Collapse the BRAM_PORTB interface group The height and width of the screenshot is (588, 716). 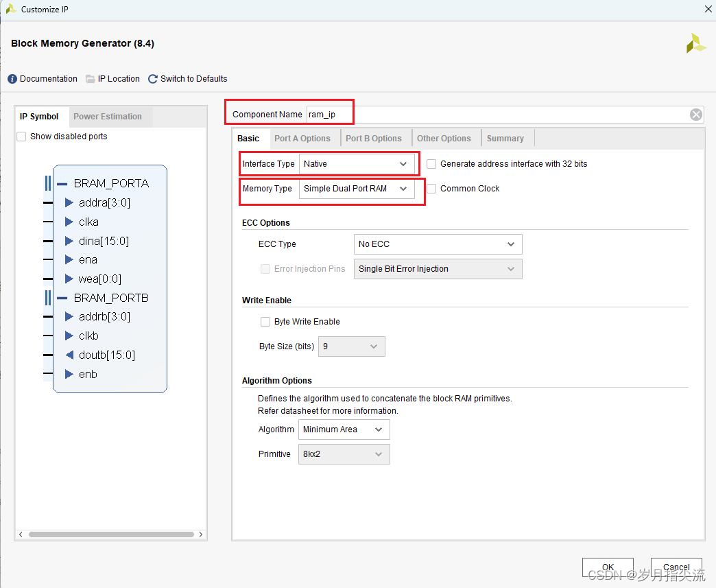[62, 298]
